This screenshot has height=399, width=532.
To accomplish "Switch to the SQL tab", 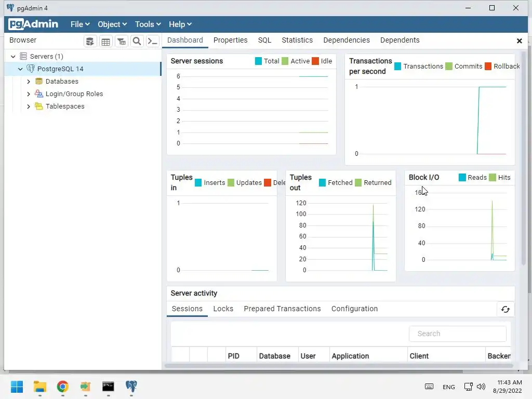I will (x=264, y=40).
